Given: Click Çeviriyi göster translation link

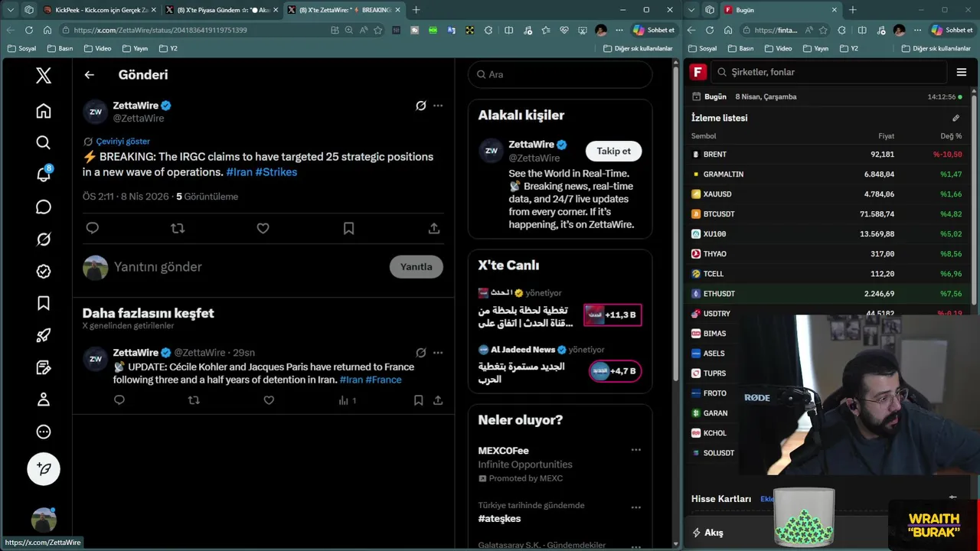Looking at the screenshot, I should (x=122, y=142).
